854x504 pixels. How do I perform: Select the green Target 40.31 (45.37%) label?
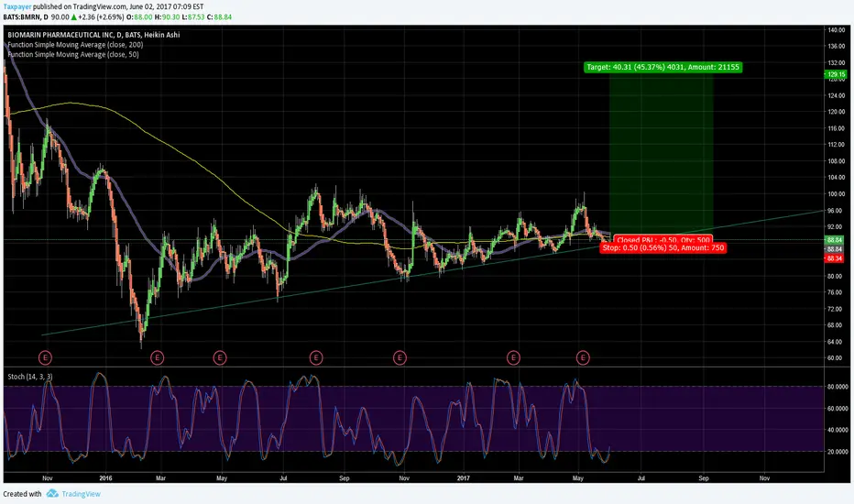662,67
